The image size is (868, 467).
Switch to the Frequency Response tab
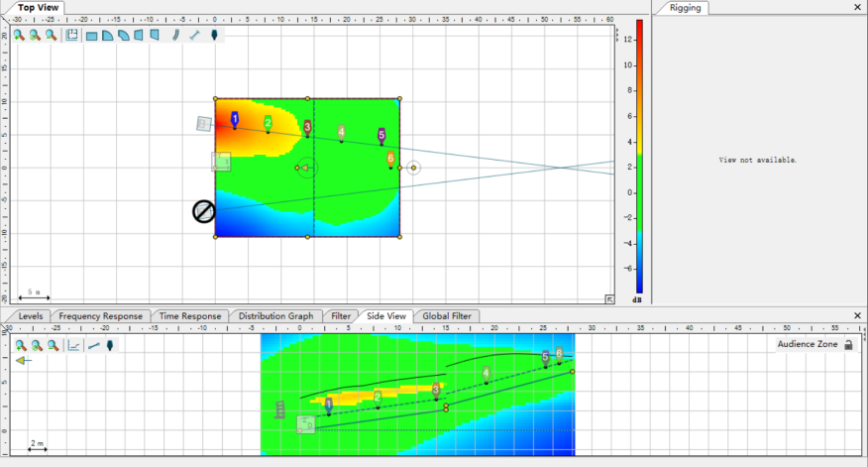coord(101,315)
